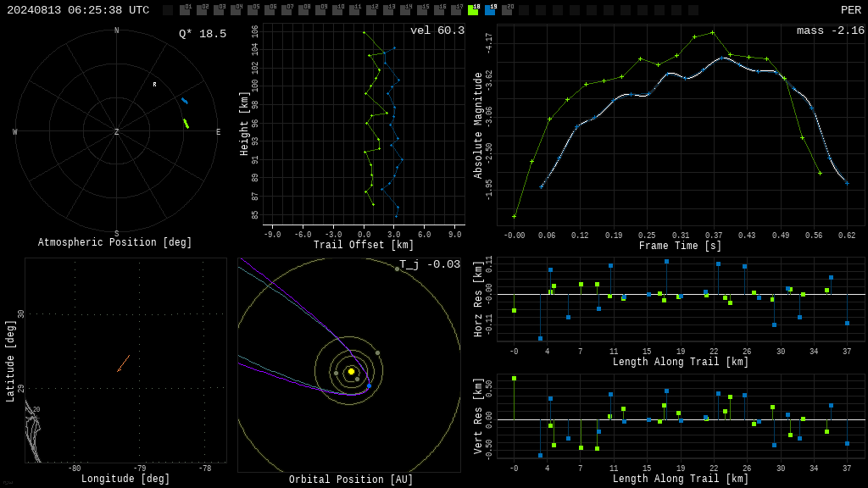This screenshot has width=868, height=488.
Task: Click the orange ground track on the map
Action: (x=124, y=363)
